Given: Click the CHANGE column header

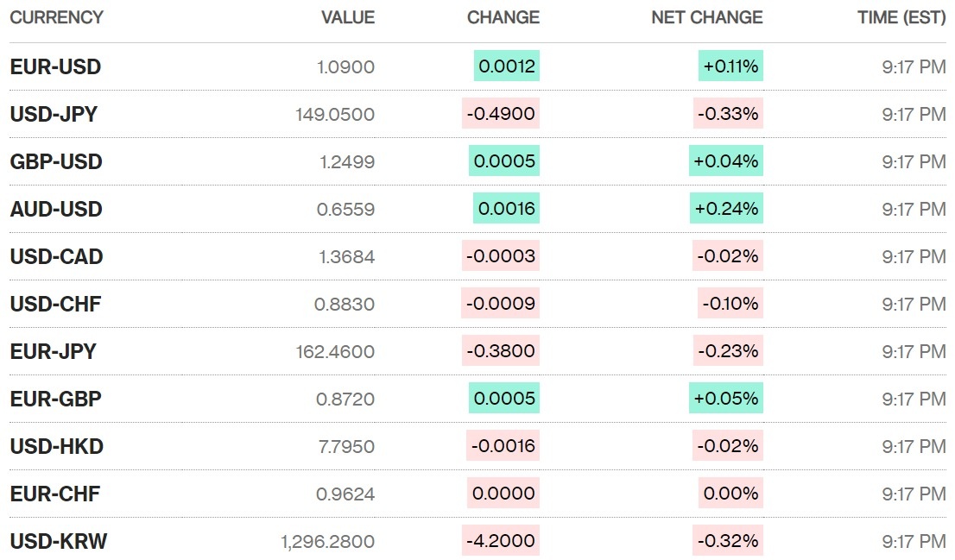Looking at the screenshot, I should 503,17.
